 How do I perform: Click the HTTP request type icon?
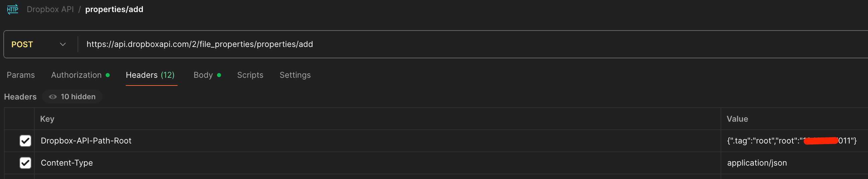pos(13,9)
